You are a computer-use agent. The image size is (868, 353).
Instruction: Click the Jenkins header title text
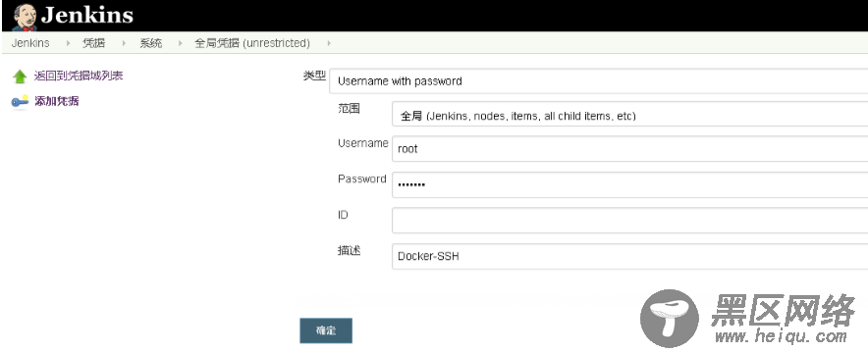click(87, 15)
